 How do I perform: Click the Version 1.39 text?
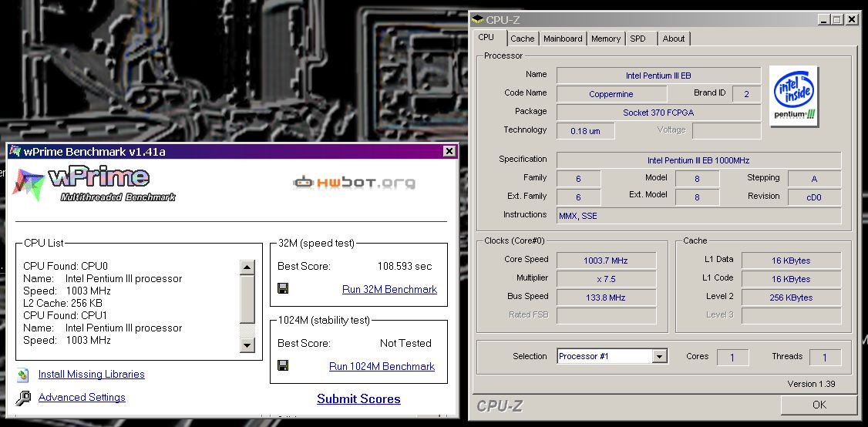(811, 384)
